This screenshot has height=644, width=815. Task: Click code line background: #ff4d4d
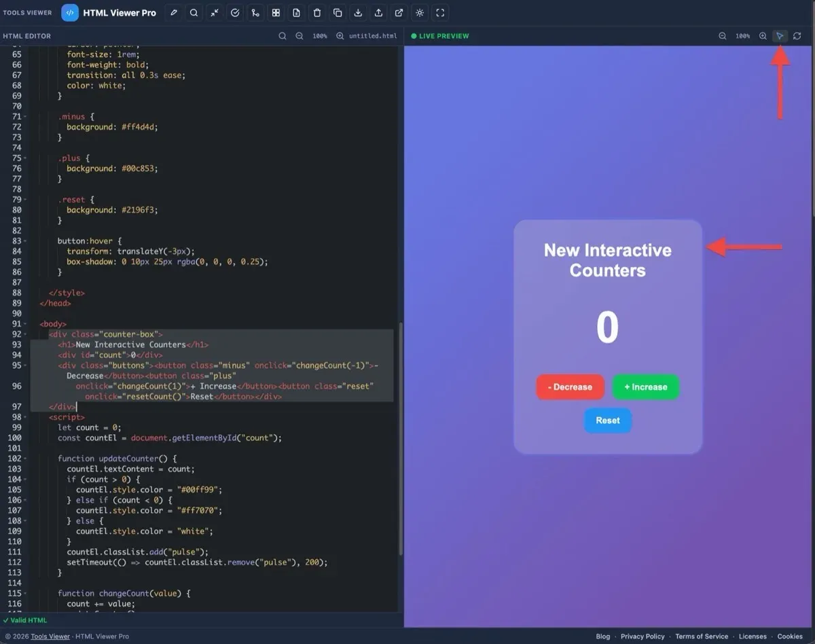[112, 127]
